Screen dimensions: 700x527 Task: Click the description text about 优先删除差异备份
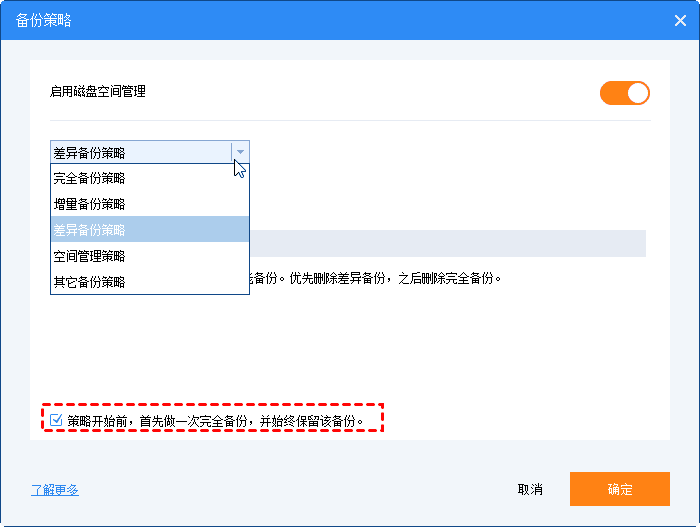click(x=380, y=277)
